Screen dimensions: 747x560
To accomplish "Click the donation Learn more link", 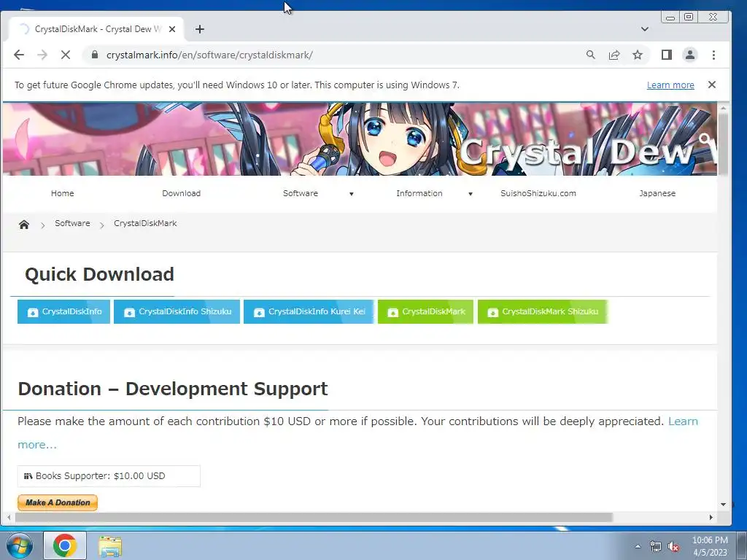I will click(683, 421).
